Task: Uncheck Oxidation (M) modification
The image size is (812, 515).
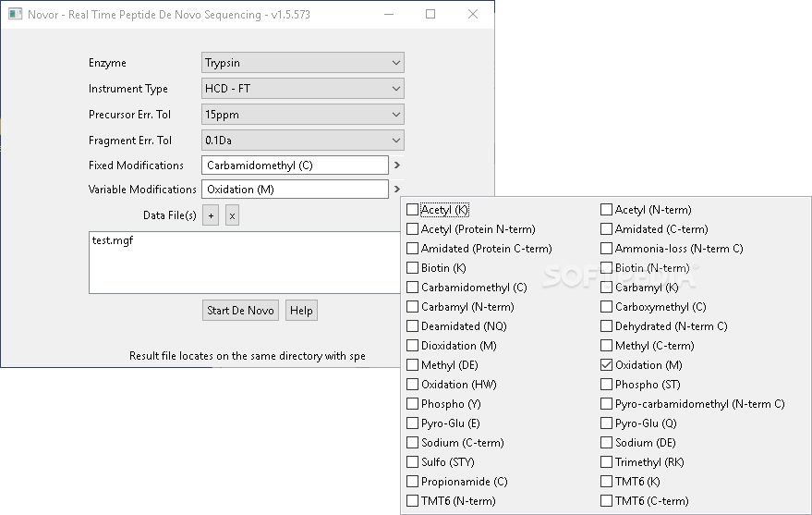Action: point(606,365)
